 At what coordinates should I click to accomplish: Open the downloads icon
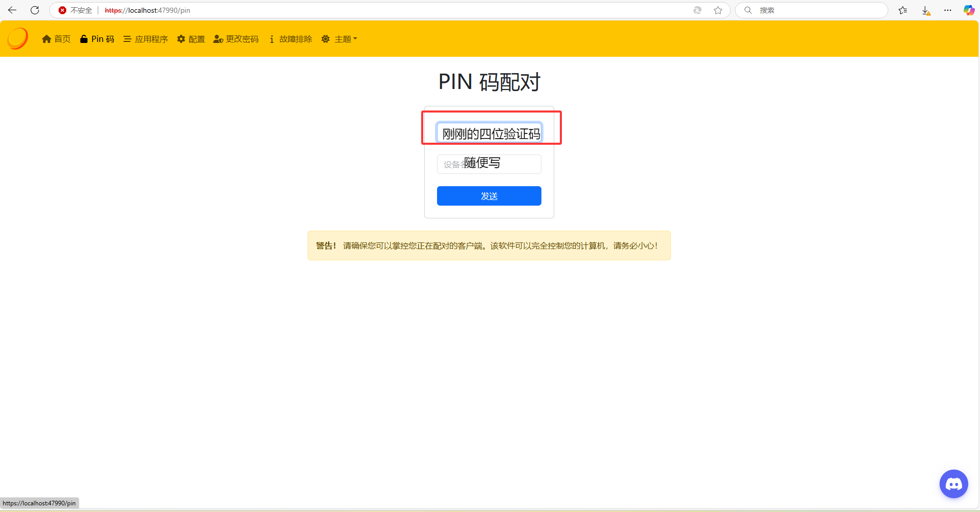click(926, 10)
